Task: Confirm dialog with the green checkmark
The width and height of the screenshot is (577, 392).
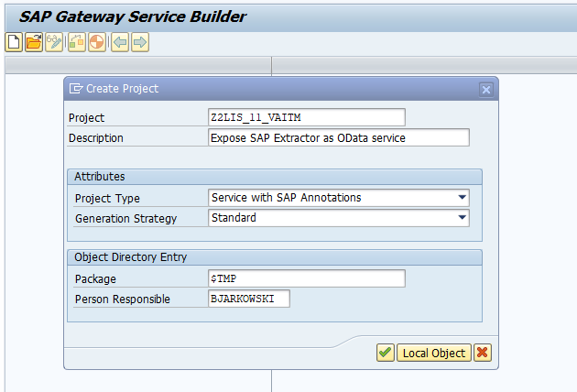Action: 386,353
